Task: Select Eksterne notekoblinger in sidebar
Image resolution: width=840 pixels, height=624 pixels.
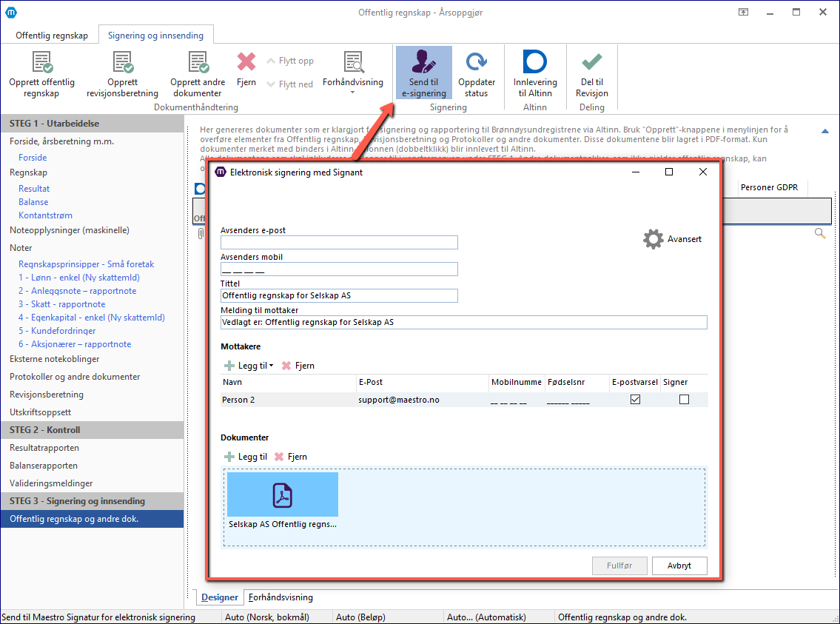Action: [55, 359]
